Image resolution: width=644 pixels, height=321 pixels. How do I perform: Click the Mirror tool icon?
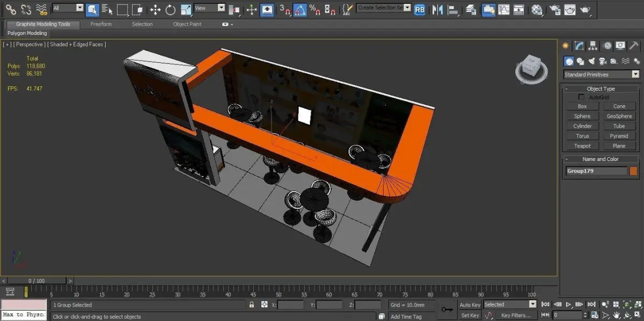(438, 9)
